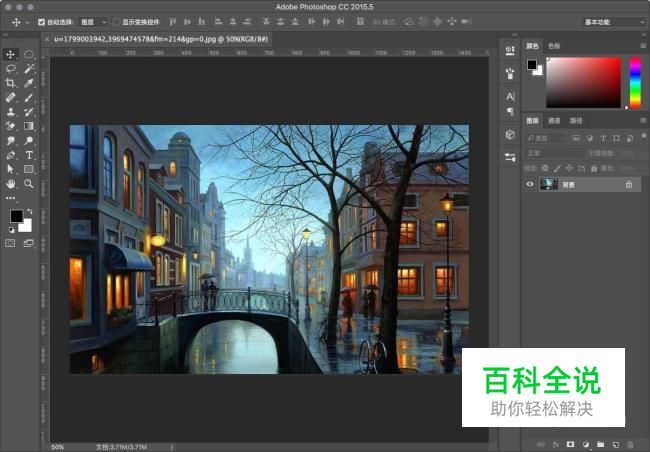Screen dimensions: 650x452
Task: Toggle Quick Mask mode icon
Action: [x=10, y=243]
